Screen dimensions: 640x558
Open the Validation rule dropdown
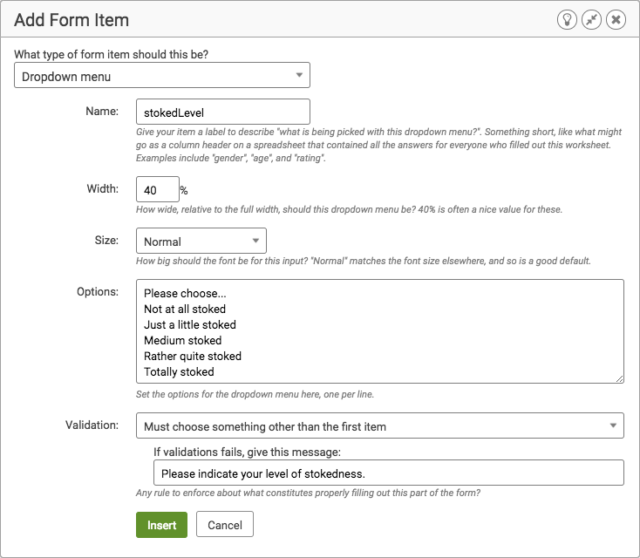point(380,426)
